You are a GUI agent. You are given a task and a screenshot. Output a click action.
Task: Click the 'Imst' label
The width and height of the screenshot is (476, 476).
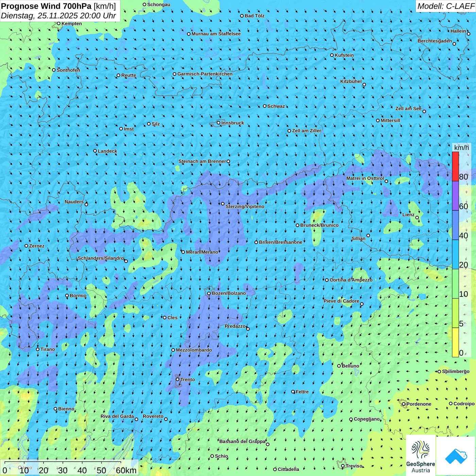pos(129,129)
